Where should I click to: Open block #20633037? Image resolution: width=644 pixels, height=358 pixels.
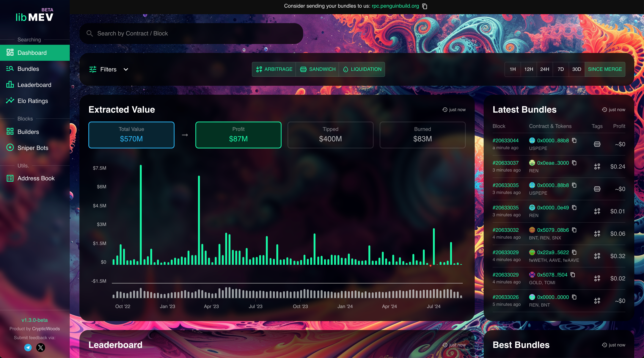tap(505, 163)
